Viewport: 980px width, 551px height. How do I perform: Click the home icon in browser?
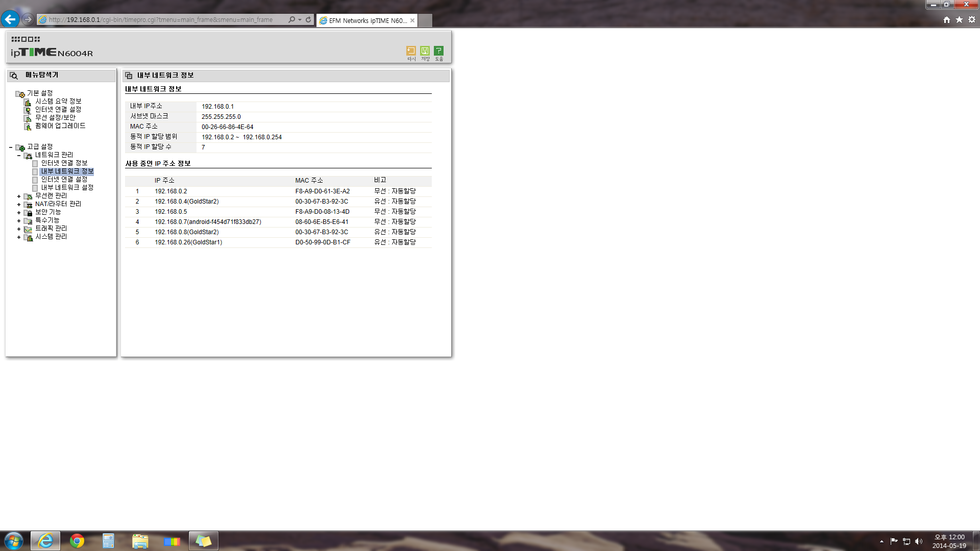[x=947, y=19]
